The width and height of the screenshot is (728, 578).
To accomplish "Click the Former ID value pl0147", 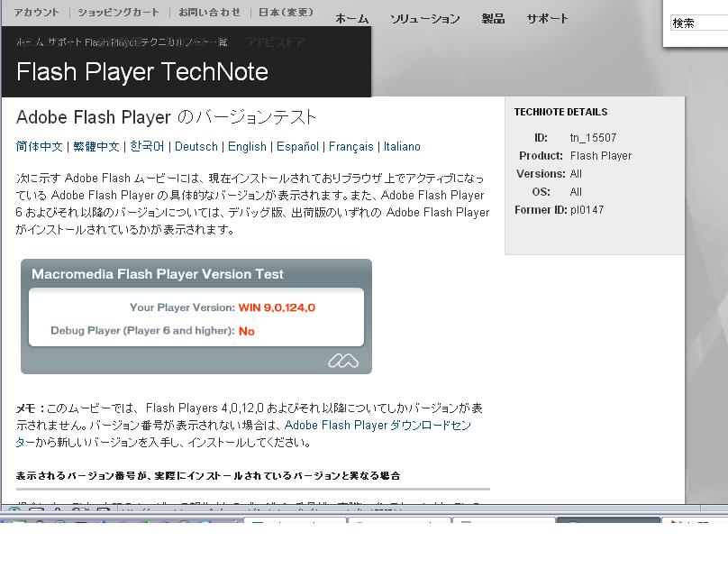I will (x=587, y=210).
